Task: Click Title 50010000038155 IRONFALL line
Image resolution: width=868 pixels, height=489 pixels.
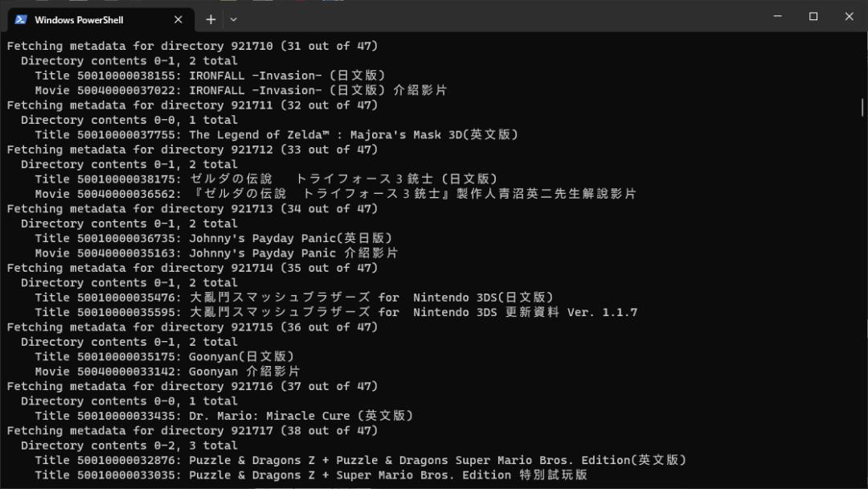Action: point(210,76)
